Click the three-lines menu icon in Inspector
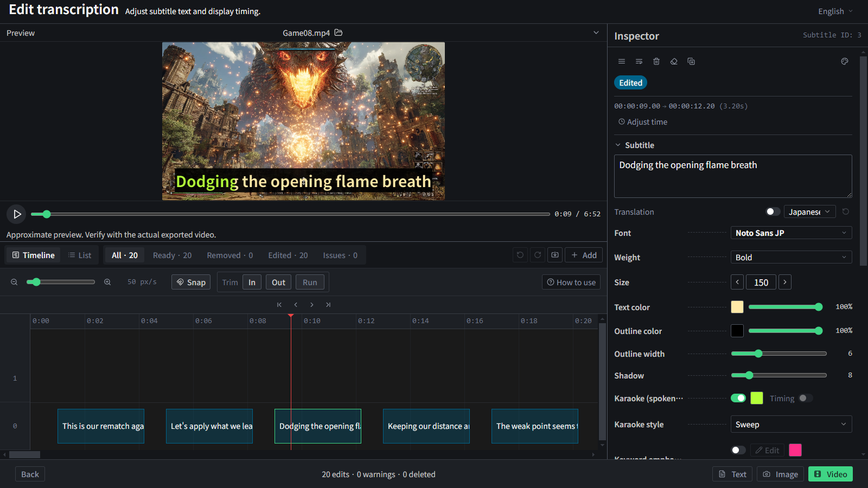Image resolution: width=868 pixels, height=488 pixels. [622, 61]
